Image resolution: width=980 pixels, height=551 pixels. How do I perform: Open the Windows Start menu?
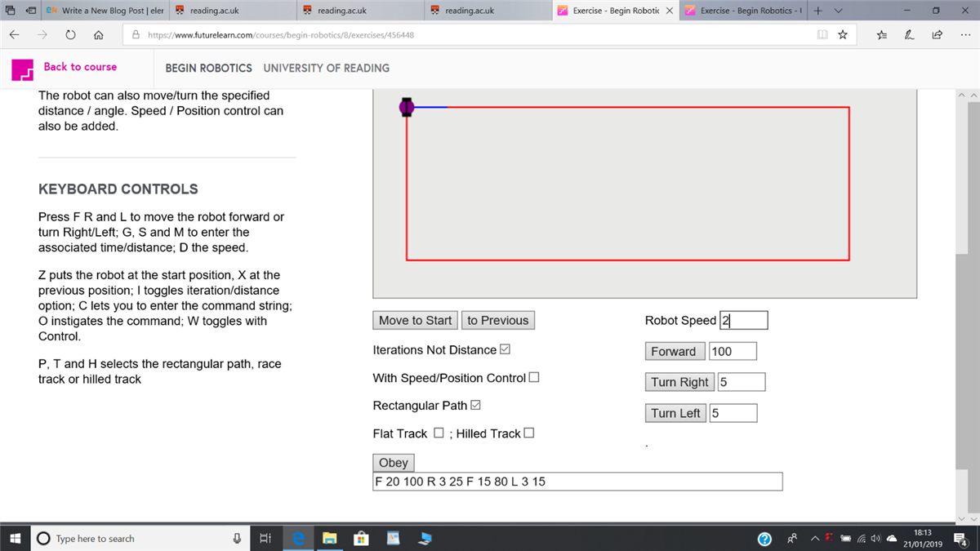point(15,538)
